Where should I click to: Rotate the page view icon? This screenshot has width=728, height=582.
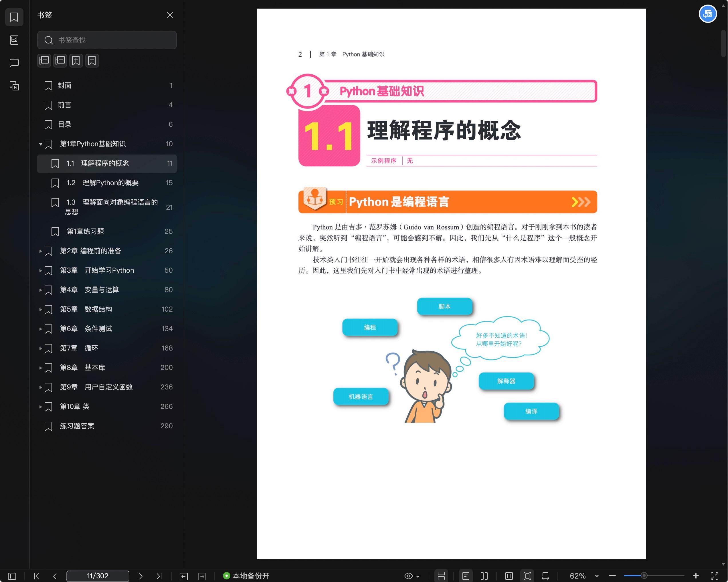pos(545,576)
